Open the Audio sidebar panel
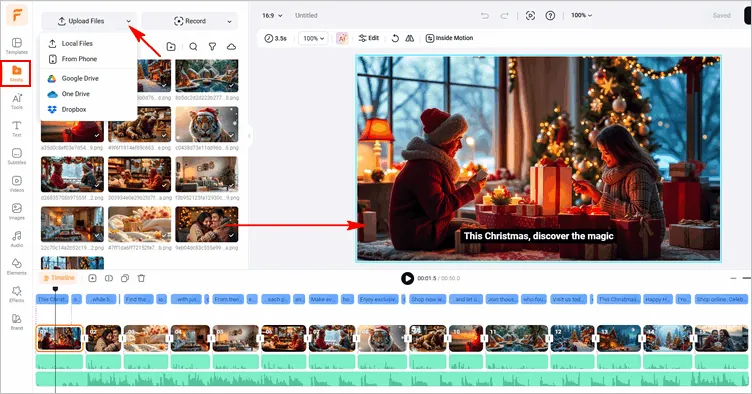 (17, 239)
